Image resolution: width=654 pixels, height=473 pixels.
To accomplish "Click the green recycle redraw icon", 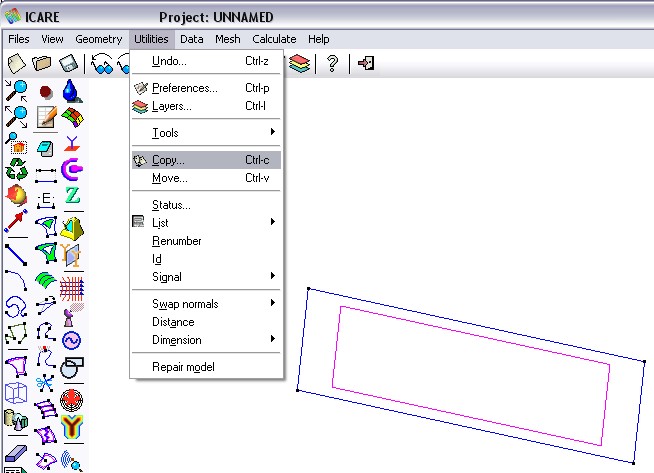I will point(17,169).
